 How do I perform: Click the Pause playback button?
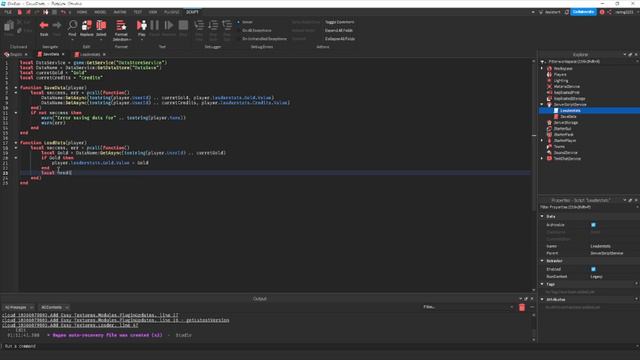pos(155,26)
